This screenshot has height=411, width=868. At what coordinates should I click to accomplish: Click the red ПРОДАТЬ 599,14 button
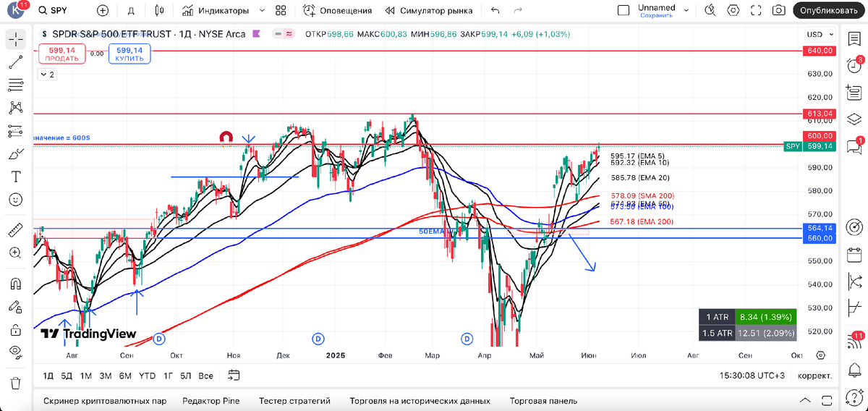[x=61, y=54]
